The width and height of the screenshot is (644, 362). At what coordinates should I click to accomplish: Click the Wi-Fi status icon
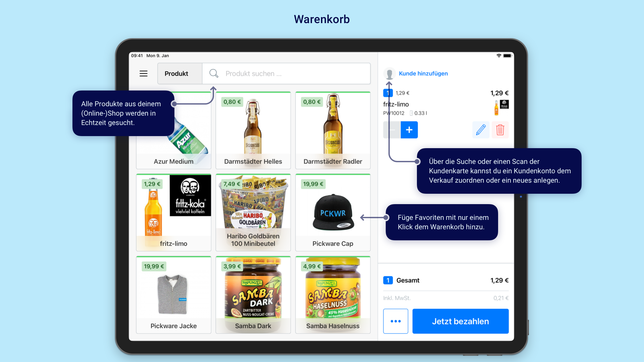tap(499, 56)
